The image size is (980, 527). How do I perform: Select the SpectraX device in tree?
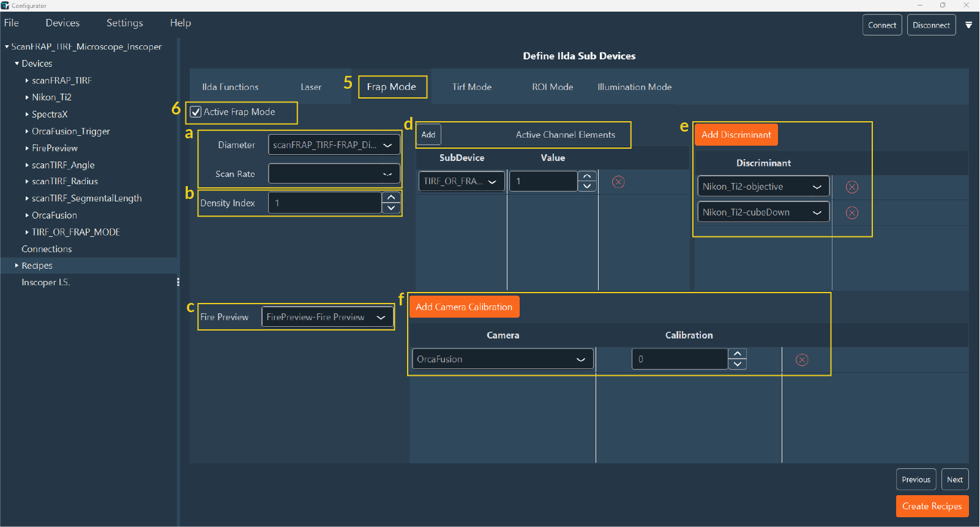tap(50, 114)
